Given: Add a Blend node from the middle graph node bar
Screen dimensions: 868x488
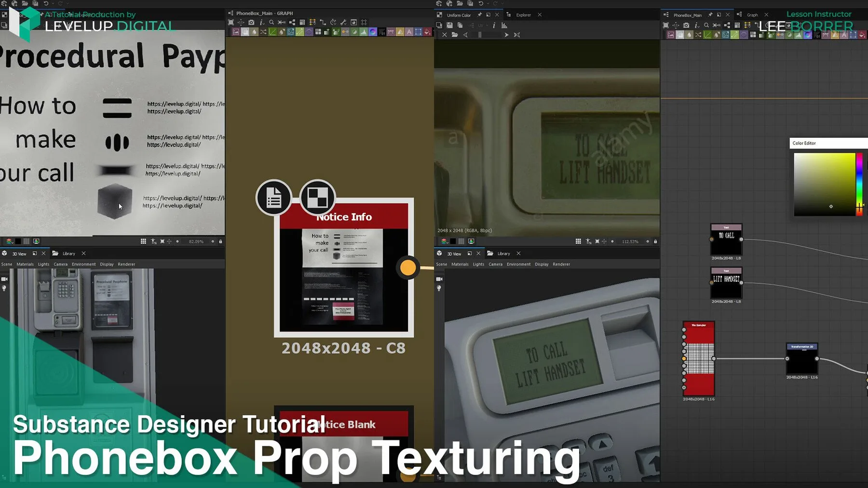Looking at the screenshot, I should pos(245,32).
